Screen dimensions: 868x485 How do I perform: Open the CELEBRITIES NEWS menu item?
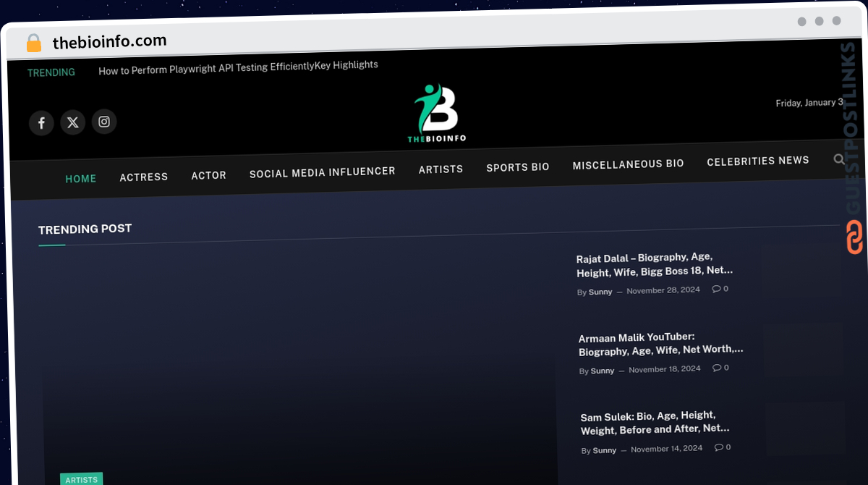pyautogui.click(x=758, y=161)
